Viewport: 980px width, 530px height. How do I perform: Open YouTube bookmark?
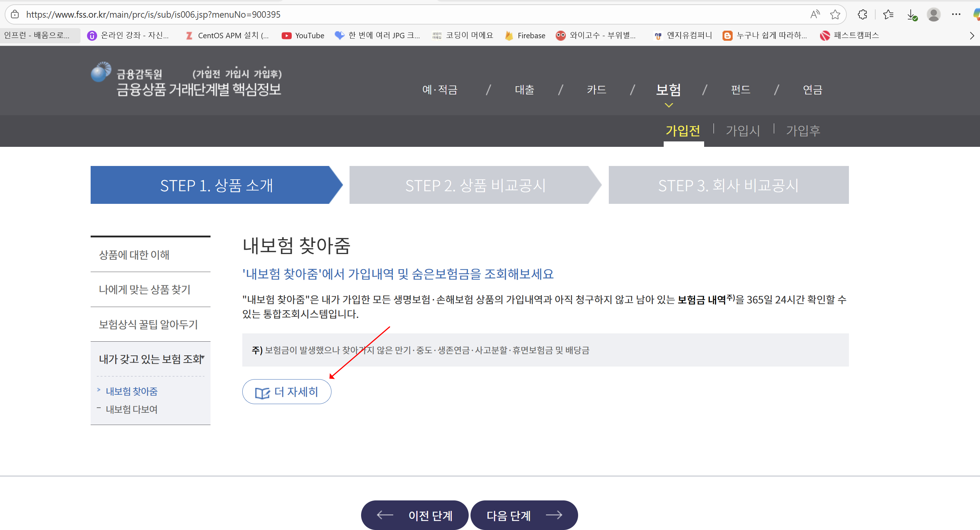point(303,35)
